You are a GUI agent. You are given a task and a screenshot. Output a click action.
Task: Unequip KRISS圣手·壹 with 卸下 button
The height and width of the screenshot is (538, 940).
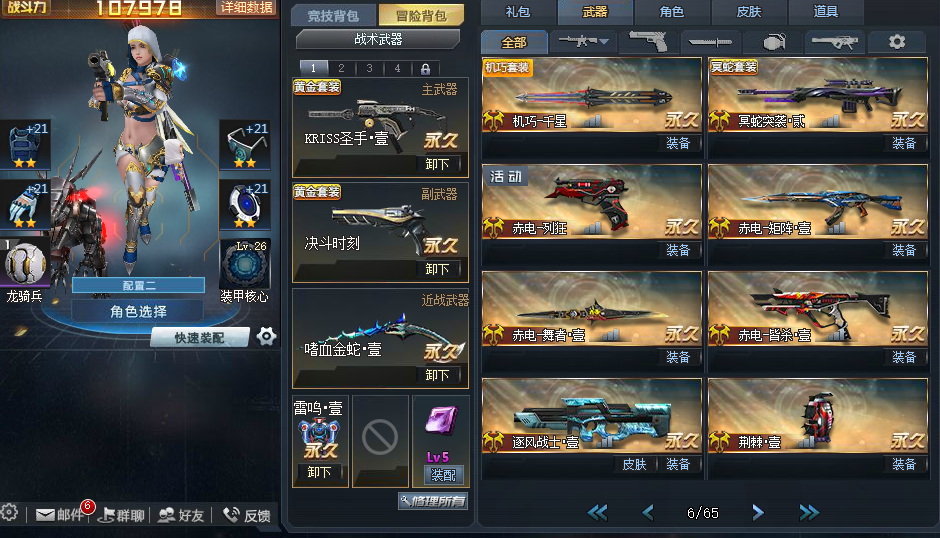point(437,164)
